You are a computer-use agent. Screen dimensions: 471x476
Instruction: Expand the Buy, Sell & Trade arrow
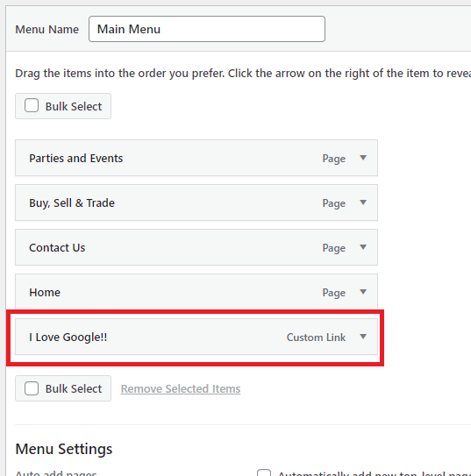(363, 202)
